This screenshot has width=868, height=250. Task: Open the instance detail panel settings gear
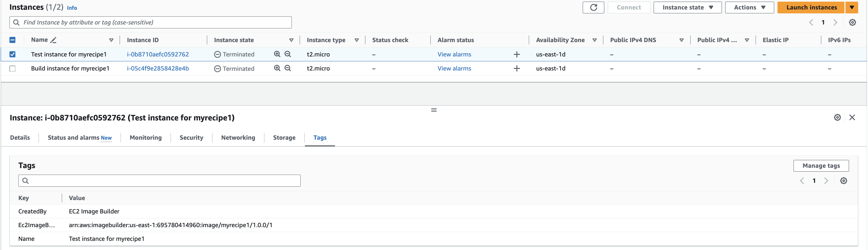pyautogui.click(x=837, y=117)
